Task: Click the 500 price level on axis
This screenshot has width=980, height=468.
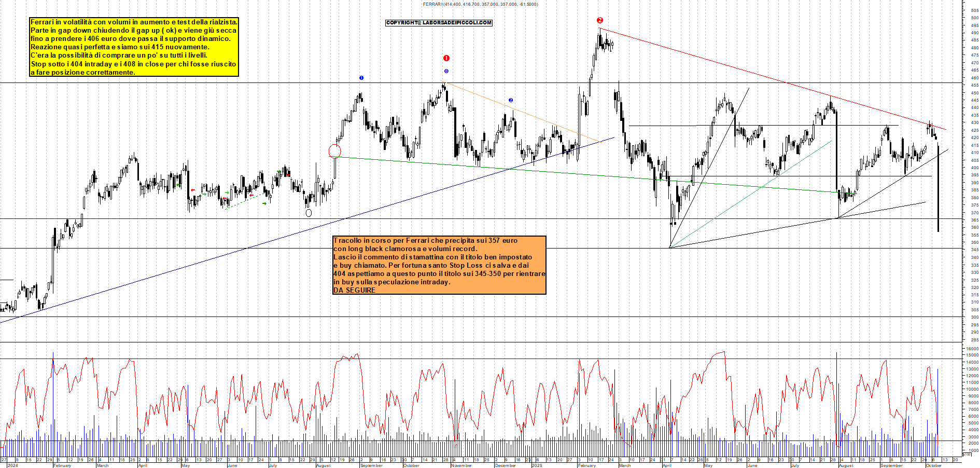Action: [974, 18]
